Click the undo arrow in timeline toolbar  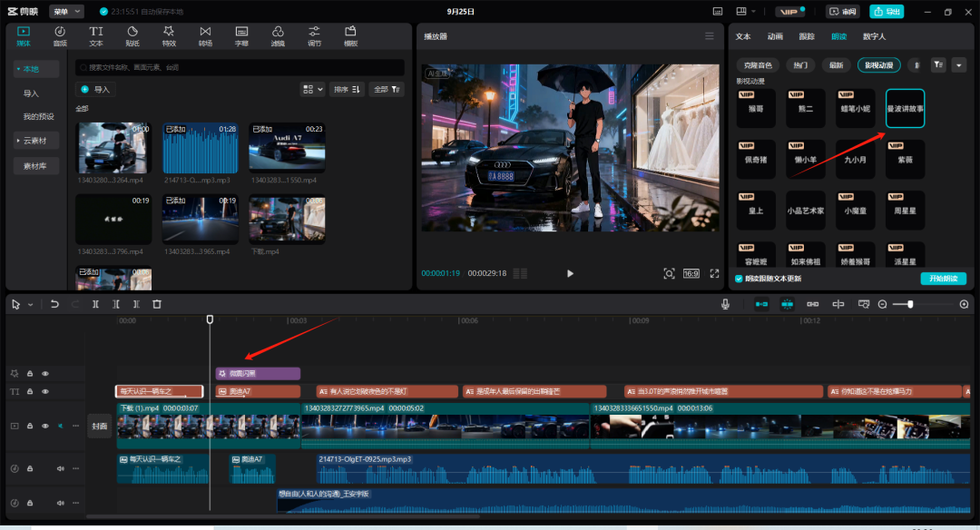pyautogui.click(x=54, y=304)
